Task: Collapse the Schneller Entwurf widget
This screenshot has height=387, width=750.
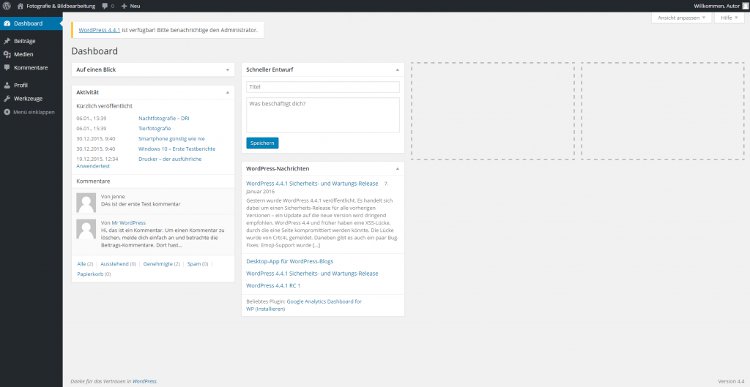Action: click(x=397, y=70)
